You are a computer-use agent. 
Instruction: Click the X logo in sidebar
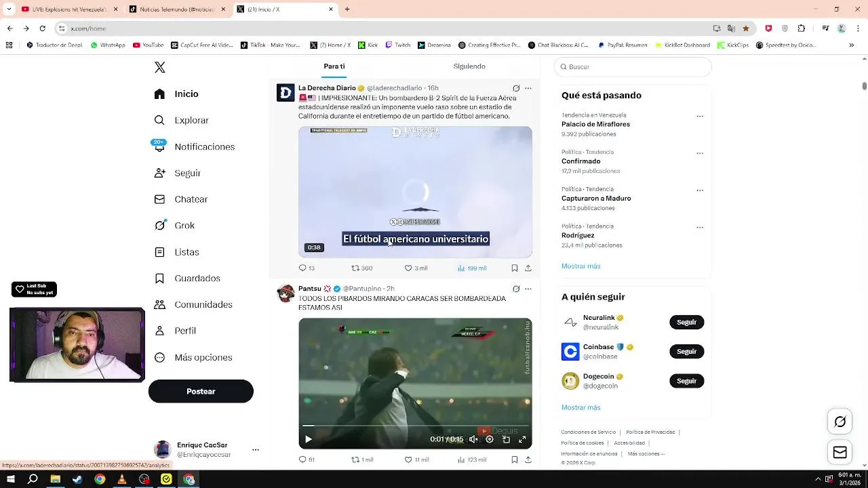pos(159,67)
